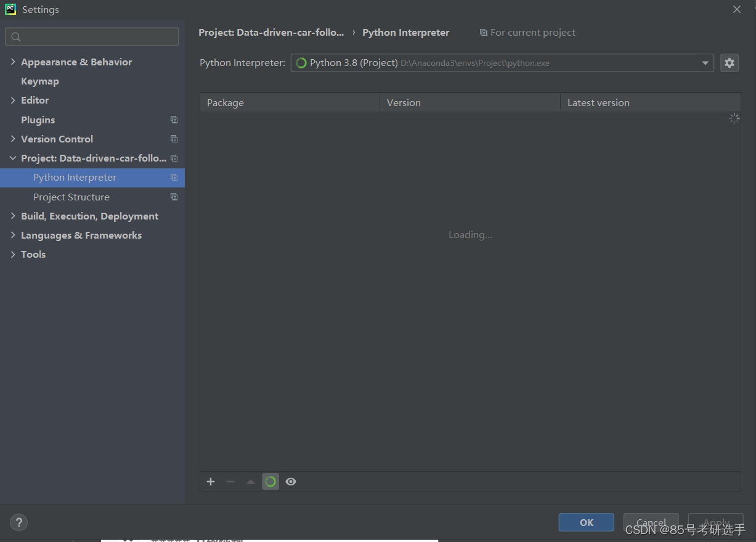Toggle the For current project indicator
756x542 pixels.
tap(527, 32)
